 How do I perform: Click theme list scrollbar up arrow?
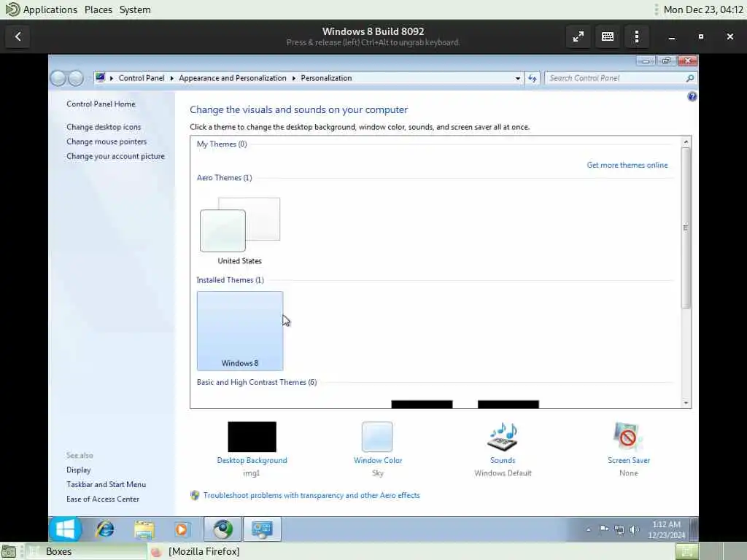tap(686, 142)
